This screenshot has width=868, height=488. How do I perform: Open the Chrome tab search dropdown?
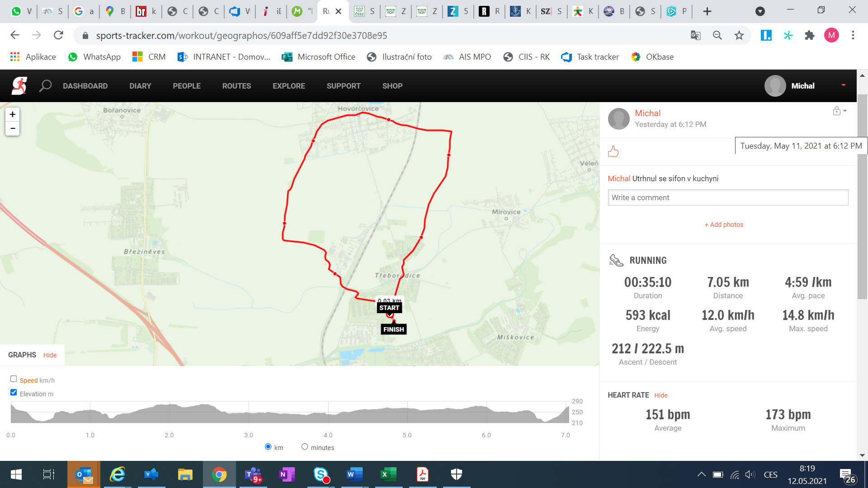[760, 11]
